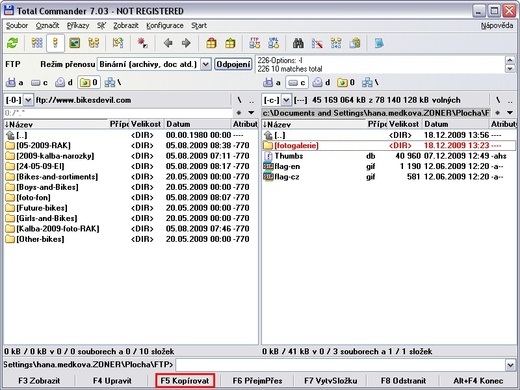This screenshot has height=390, width=520.
Task: Click the F4 Upravit button
Action: point(112,381)
